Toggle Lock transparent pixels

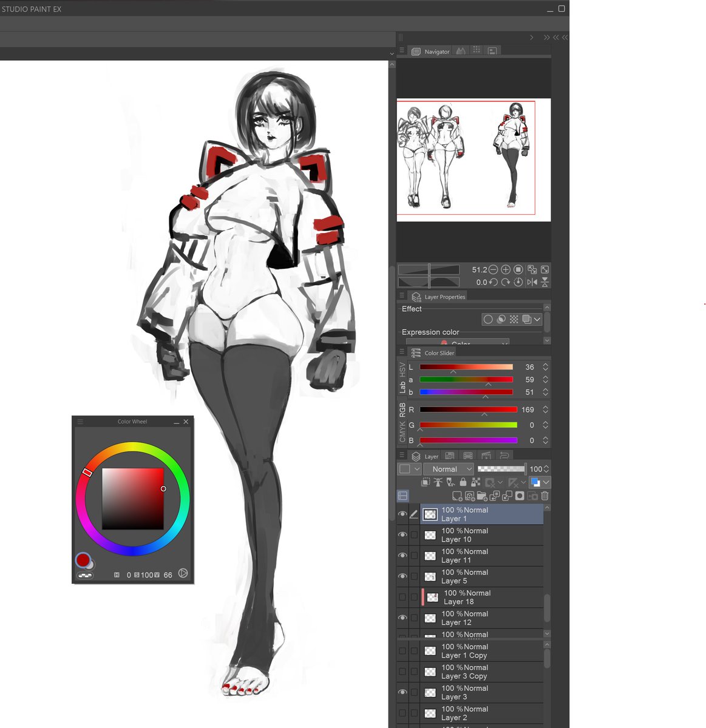pyautogui.click(x=475, y=482)
